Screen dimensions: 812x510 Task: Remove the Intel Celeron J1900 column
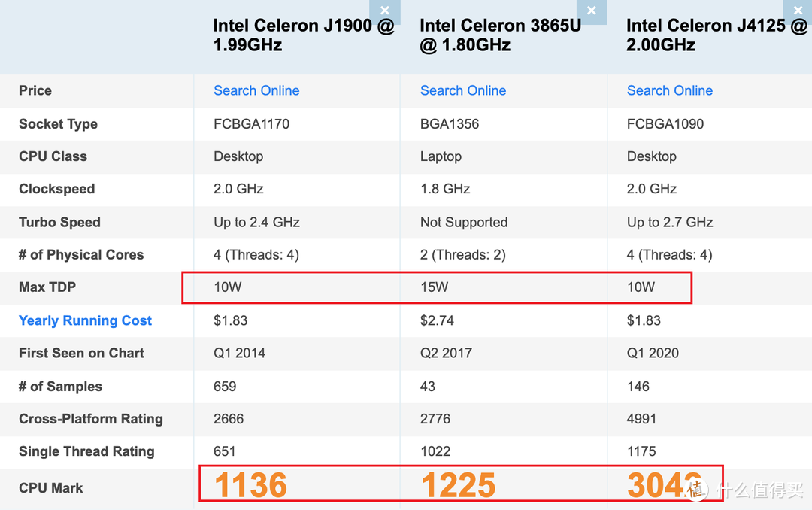point(385,11)
